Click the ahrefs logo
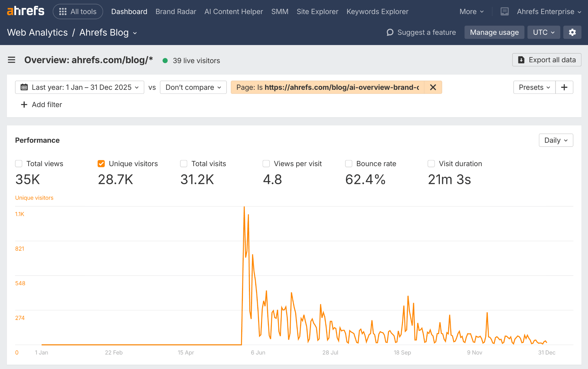588x369 pixels. tap(25, 11)
